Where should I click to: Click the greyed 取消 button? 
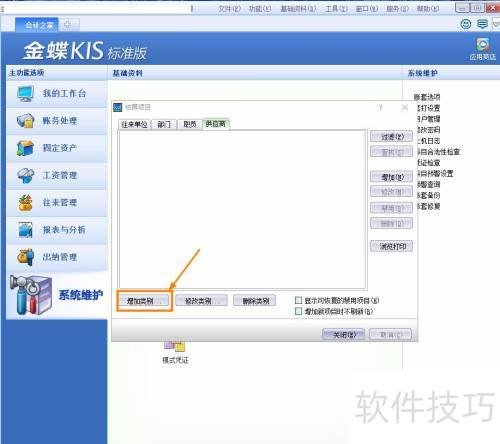(390, 334)
